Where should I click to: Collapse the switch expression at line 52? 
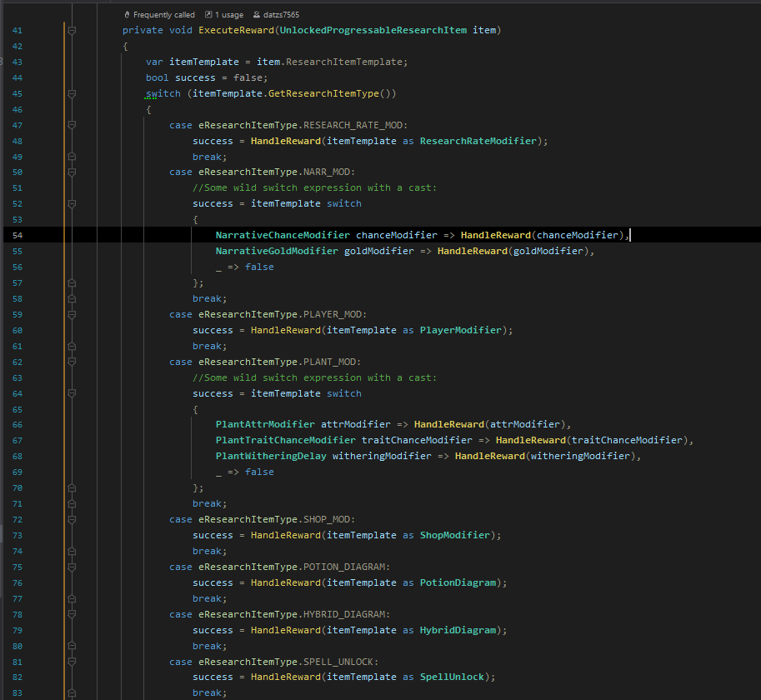click(x=72, y=203)
